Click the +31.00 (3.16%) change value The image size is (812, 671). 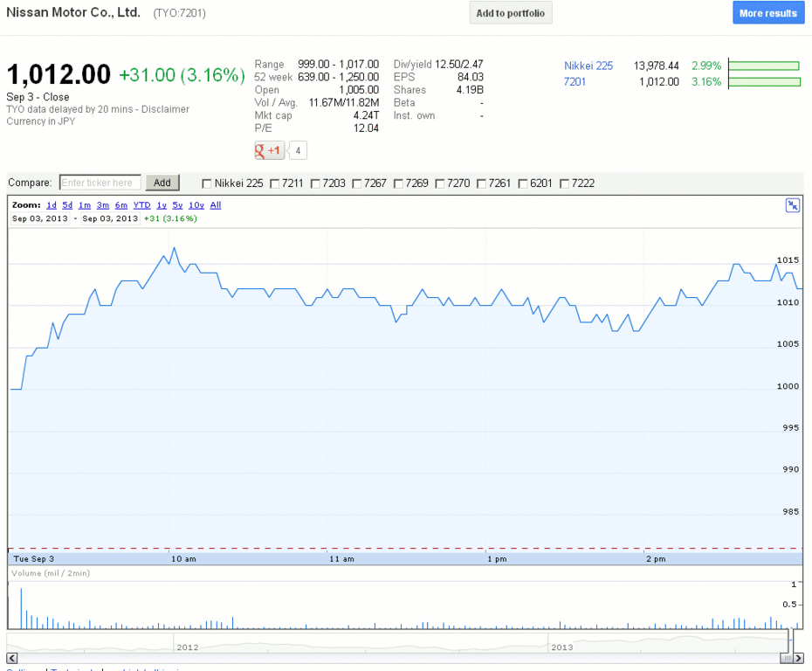[182, 75]
